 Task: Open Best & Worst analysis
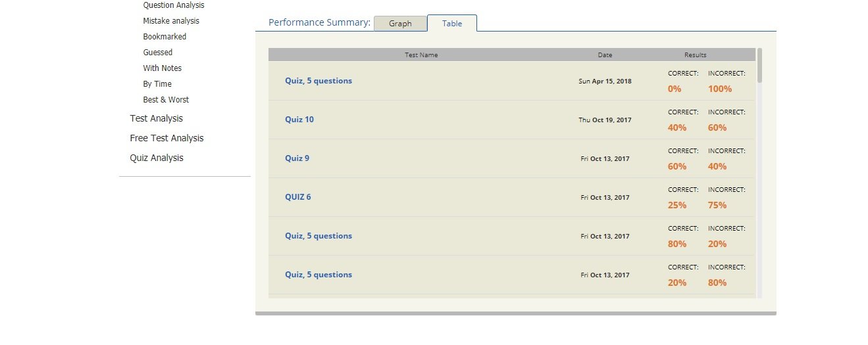pyautogui.click(x=166, y=100)
